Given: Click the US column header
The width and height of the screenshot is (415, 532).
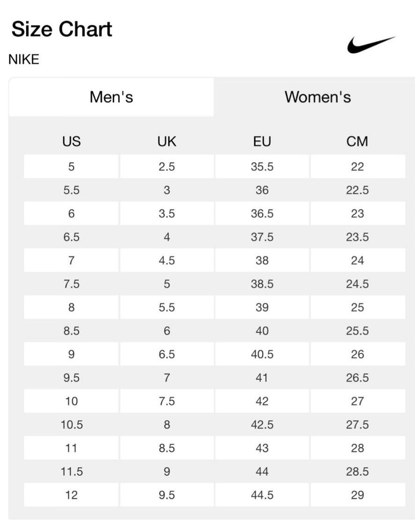Looking at the screenshot, I should point(71,141).
